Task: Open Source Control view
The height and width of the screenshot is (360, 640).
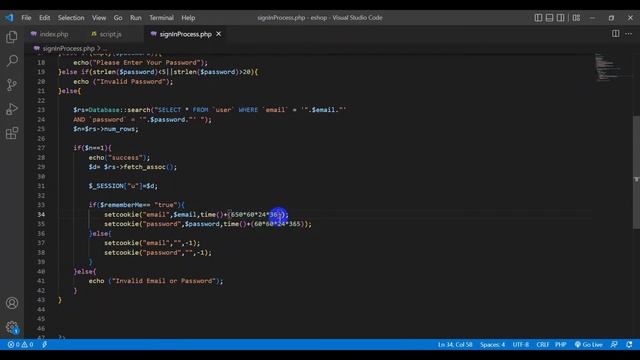Action: click(12, 85)
